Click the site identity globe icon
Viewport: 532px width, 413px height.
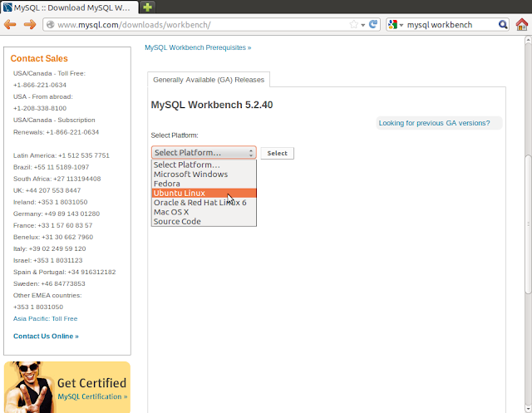[50, 24]
